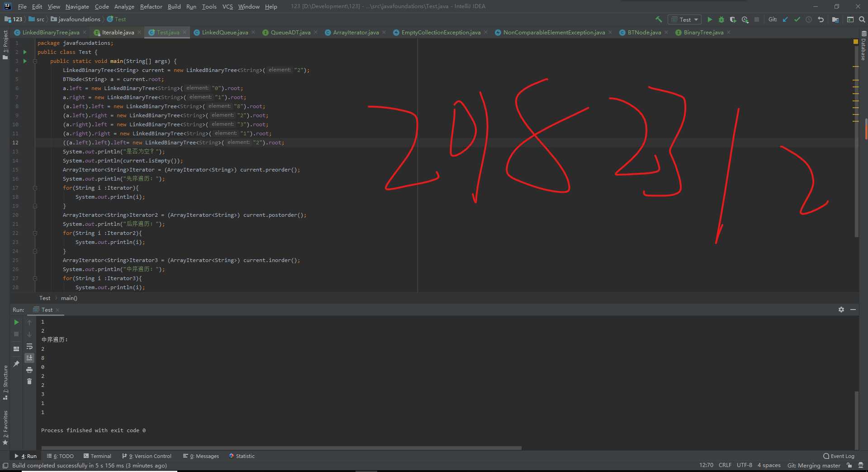Open Search Everywhere magnifier
The image size is (868, 472).
pos(862,19)
